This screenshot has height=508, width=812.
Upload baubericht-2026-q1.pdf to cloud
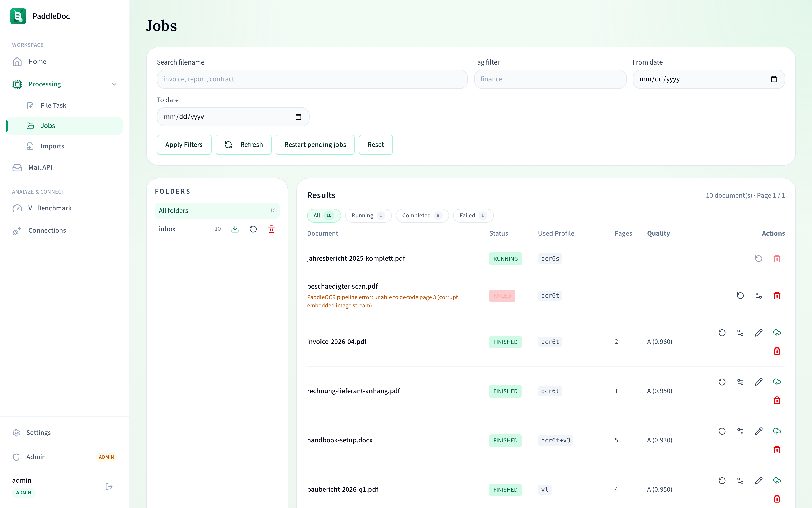777,481
